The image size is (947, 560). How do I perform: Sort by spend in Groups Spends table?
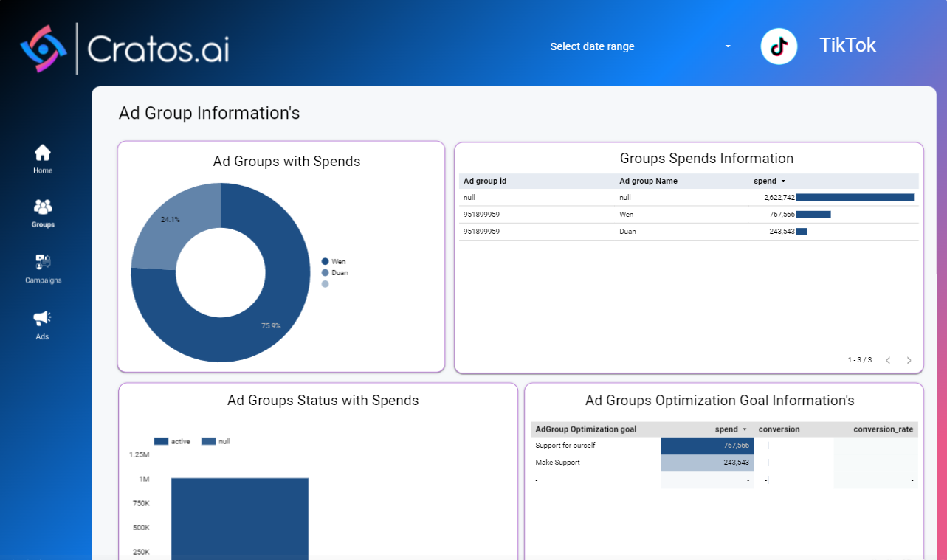pos(769,181)
